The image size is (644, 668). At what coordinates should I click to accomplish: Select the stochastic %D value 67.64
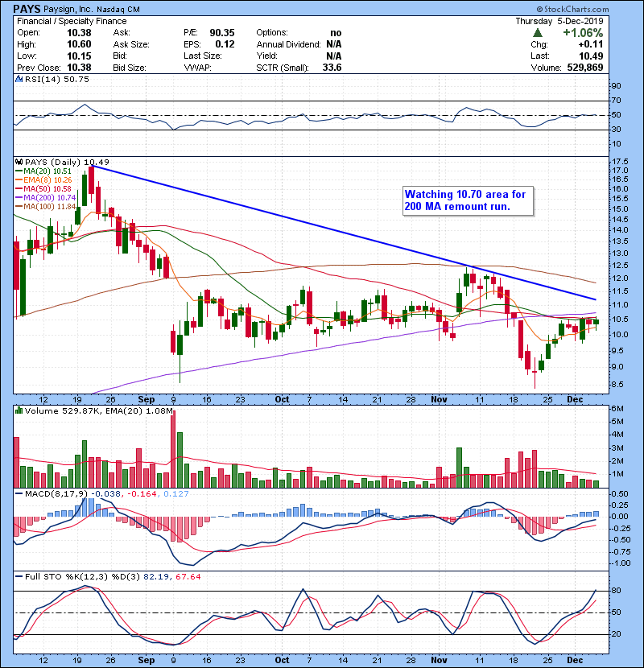pos(188,577)
